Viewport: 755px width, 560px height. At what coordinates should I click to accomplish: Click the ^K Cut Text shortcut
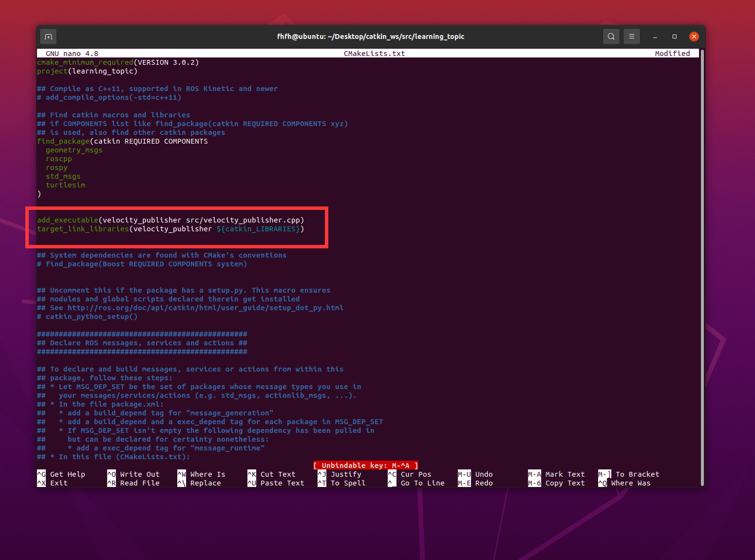tap(271, 474)
